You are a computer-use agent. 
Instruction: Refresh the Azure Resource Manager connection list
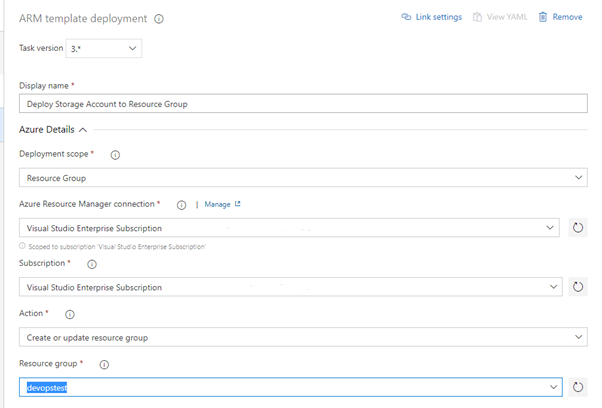click(577, 228)
